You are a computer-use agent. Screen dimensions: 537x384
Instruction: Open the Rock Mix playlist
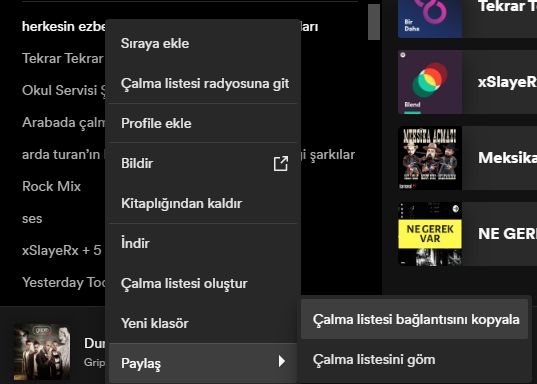coord(51,186)
